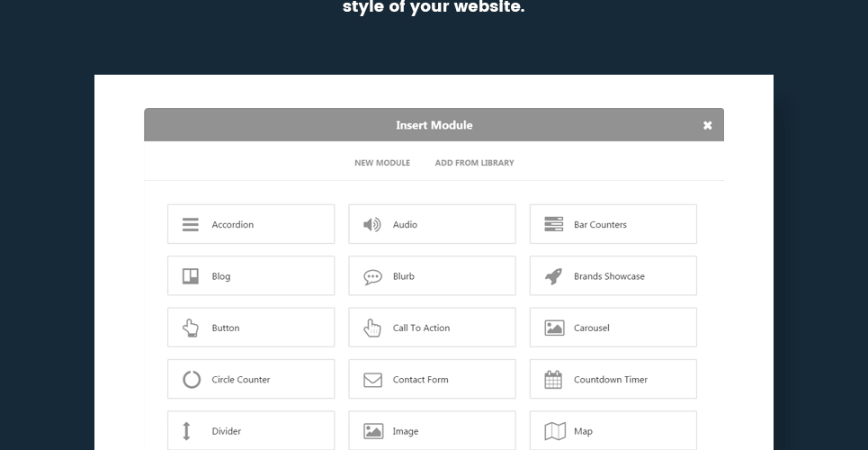
Task: Switch to the New Module tab
Action: click(382, 163)
